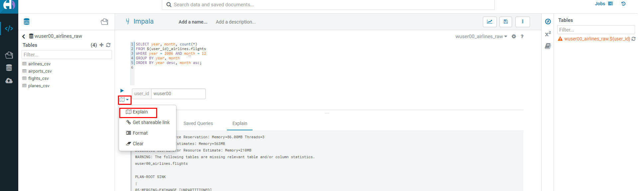644x191 pixels.
Task: Choose Get shareable link
Action: click(x=148, y=122)
